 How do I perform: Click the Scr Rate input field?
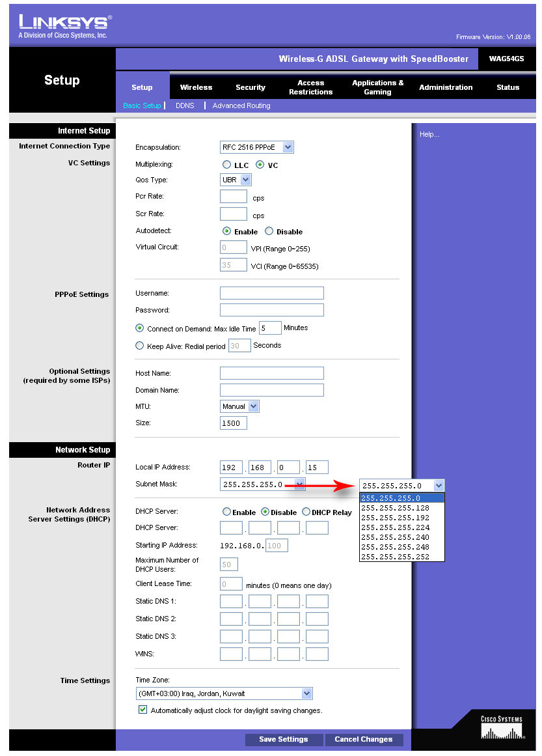[233, 214]
